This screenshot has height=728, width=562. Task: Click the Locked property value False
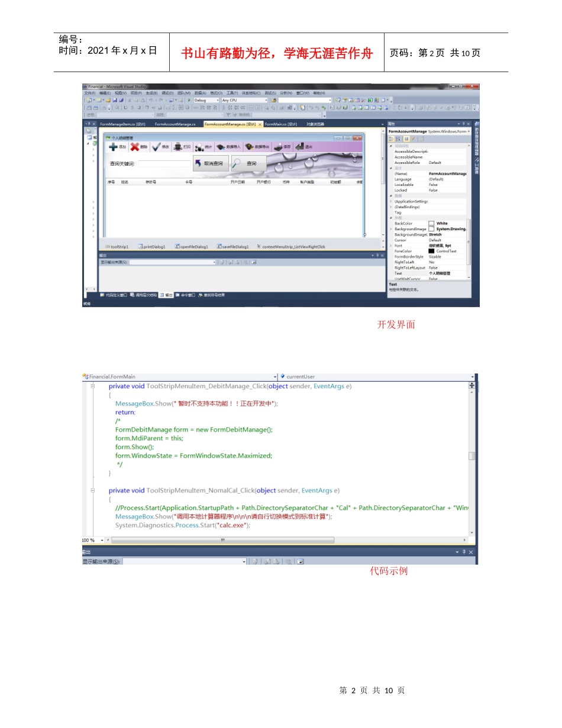(434, 190)
